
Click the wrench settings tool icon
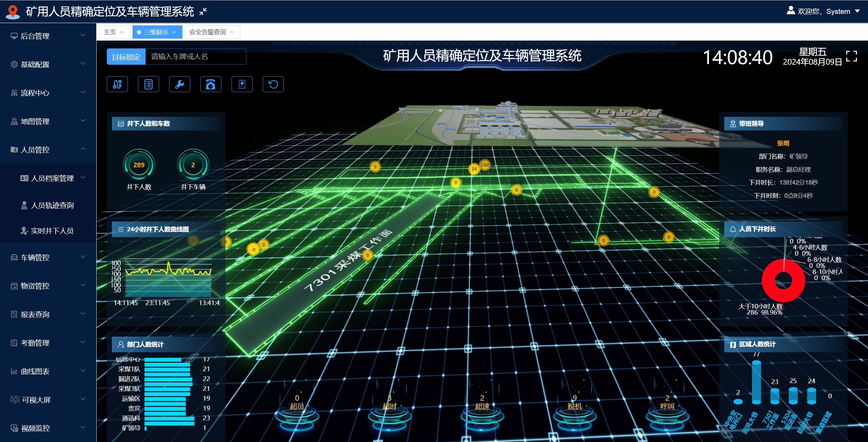[180, 84]
